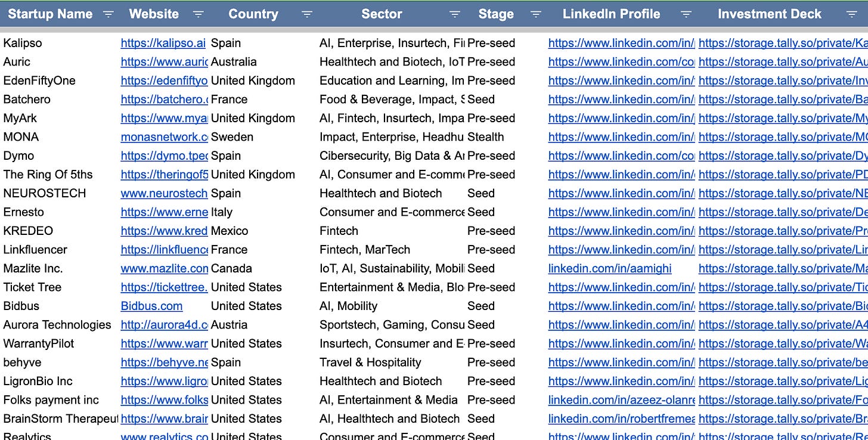Open Bidbus investment deck link
This screenshot has height=440, width=868.
click(x=783, y=306)
